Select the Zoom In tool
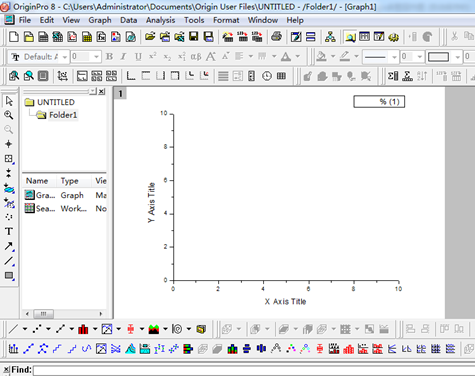Screen dimensions: 475x376 9,115
